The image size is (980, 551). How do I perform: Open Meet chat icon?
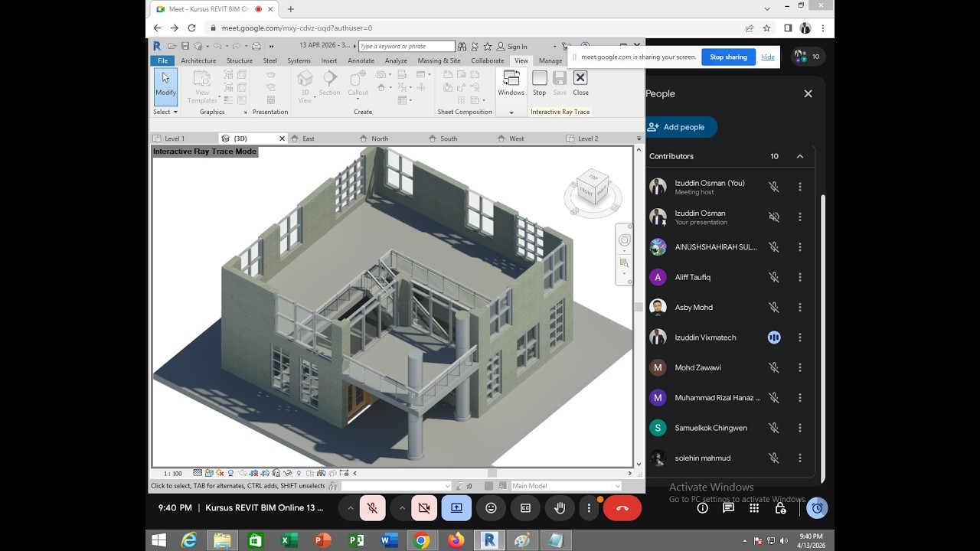728,507
